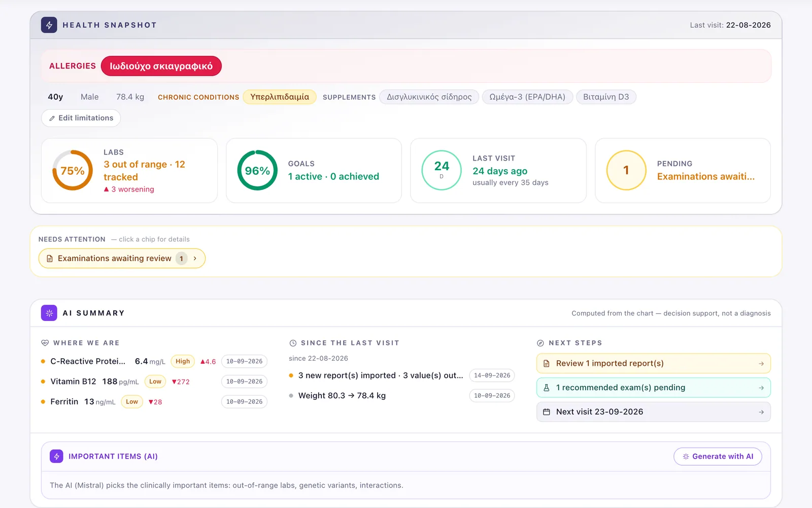
Task: Click the Important Items lightning icon
Action: (56, 456)
